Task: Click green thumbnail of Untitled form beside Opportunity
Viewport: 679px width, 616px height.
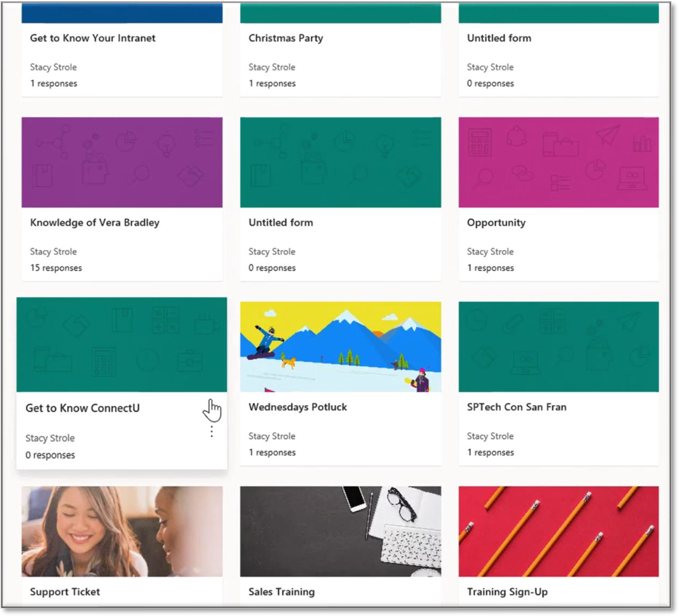Action: click(341, 163)
